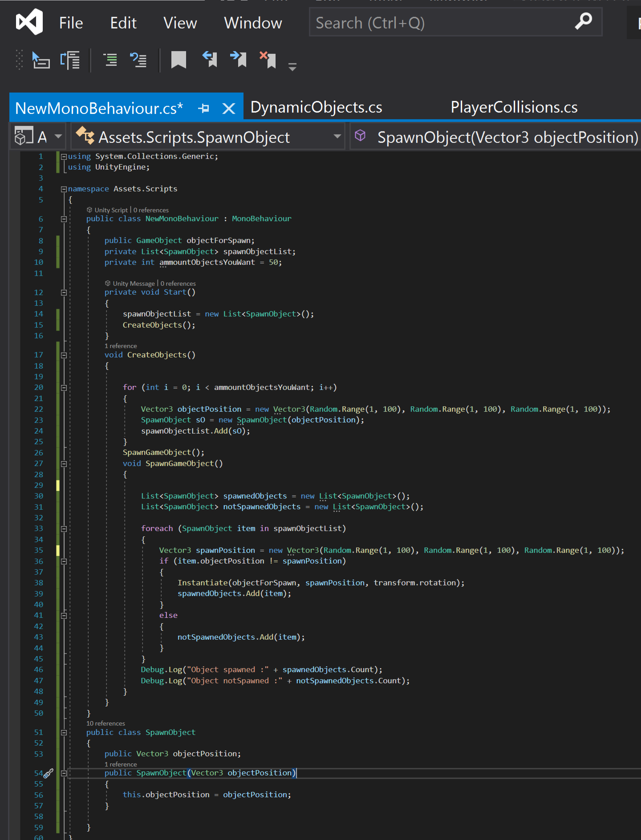Click the previous bookmark arrow icon
The width and height of the screenshot is (641, 840).
point(210,59)
